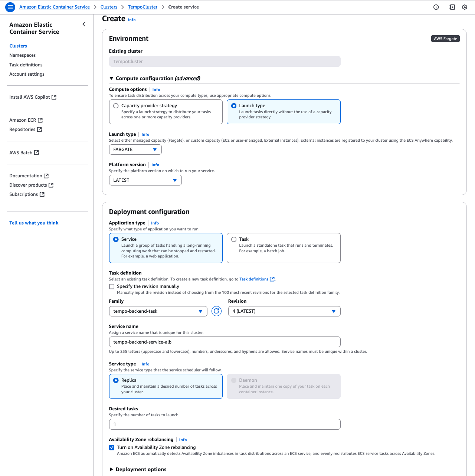Screen dimensions: 475x476
Task: Open Account settings in sidebar
Action: point(27,74)
